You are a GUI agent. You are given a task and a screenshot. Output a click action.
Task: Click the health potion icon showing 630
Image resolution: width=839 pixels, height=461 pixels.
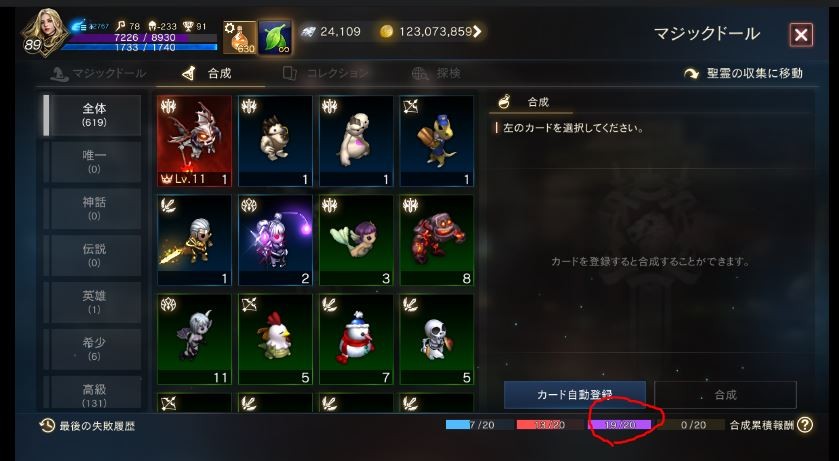click(x=240, y=37)
